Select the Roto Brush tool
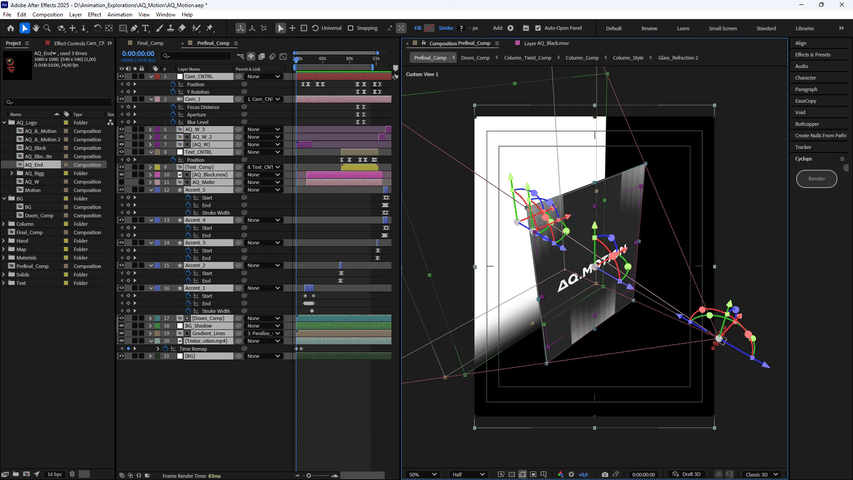853x480 pixels. pos(196,28)
